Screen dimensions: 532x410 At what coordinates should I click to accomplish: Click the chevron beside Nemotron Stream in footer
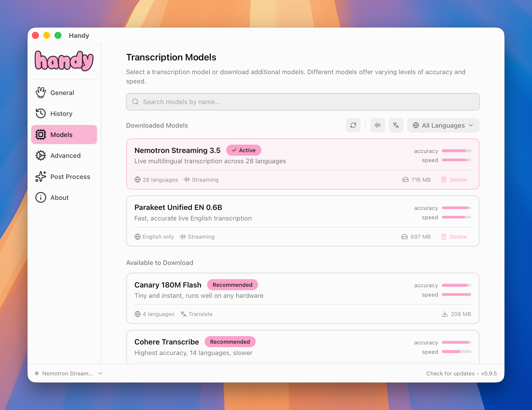point(100,373)
